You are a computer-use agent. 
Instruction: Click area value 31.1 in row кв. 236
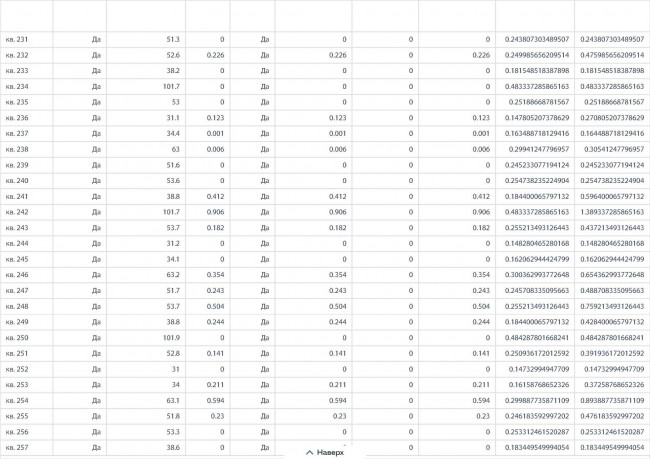coord(173,118)
